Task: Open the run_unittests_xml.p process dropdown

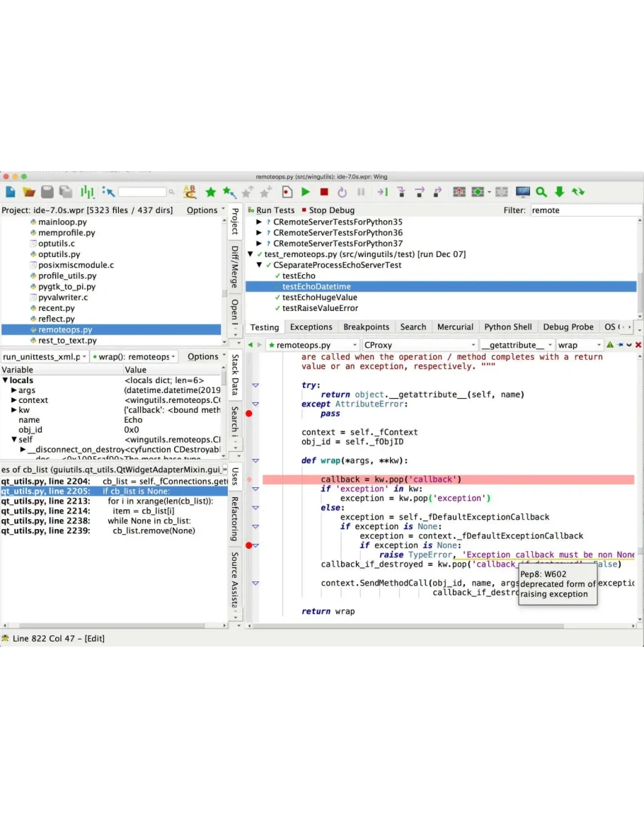Action: click(x=45, y=356)
